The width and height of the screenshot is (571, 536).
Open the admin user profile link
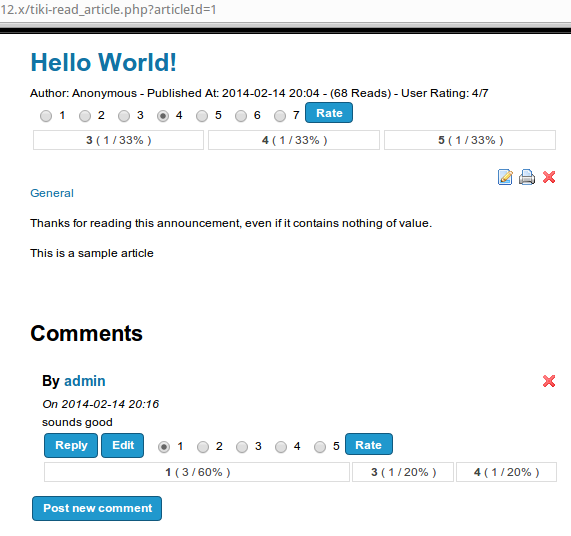[x=85, y=381]
